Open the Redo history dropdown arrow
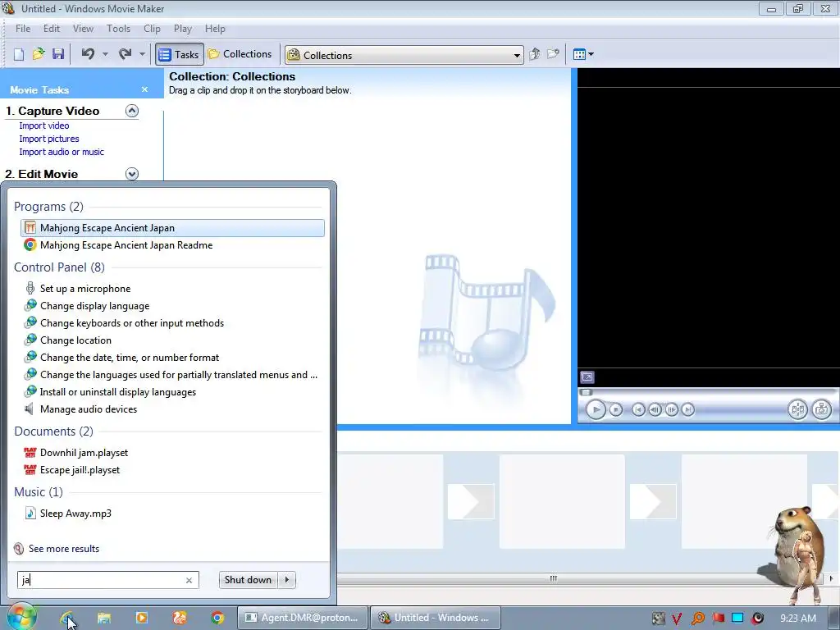This screenshot has height=630, width=840. pos(142,54)
